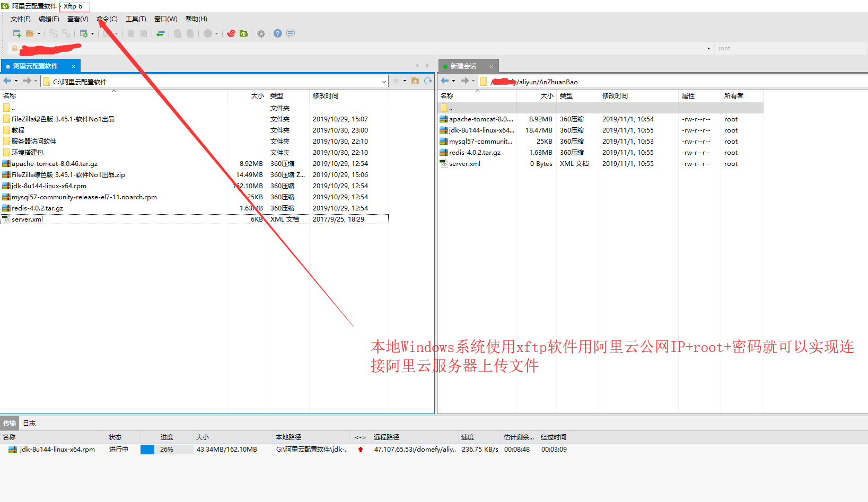This screenshot has width=868, height=502.
Task: Go back in the local pane
Action: coord(7,81)
